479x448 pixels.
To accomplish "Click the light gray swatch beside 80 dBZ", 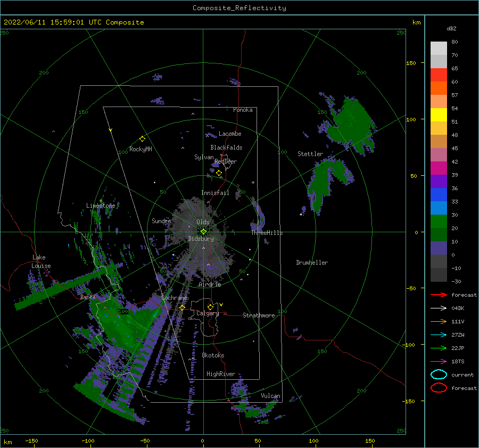I will point(439,48).
